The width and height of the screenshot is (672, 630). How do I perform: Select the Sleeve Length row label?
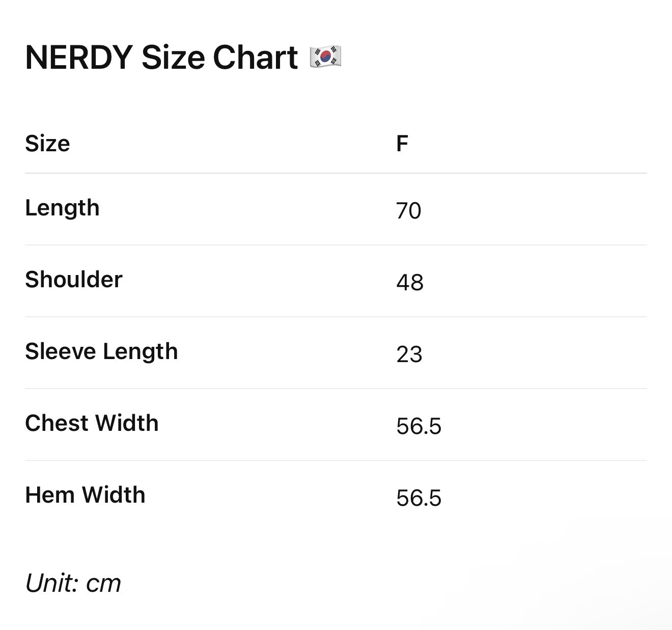click(101, 352)
